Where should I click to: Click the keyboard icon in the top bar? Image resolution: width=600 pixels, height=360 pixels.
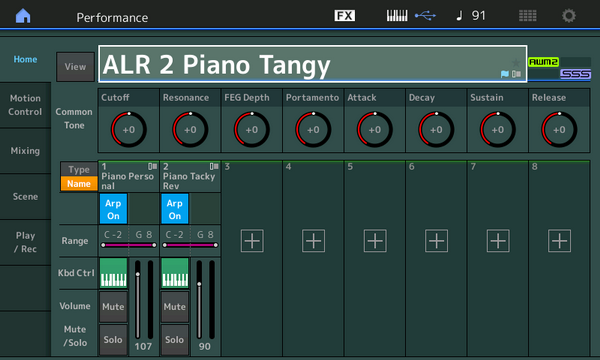pos(397,16)
